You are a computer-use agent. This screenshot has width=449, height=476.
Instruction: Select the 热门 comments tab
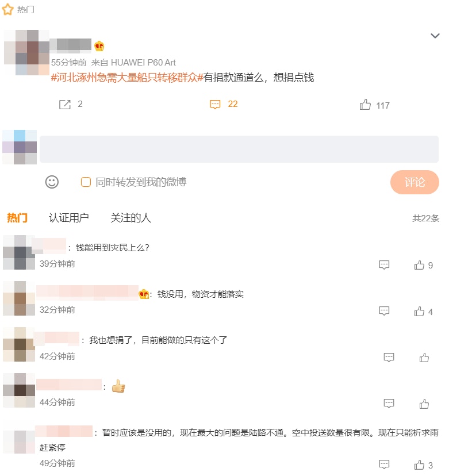17,218
